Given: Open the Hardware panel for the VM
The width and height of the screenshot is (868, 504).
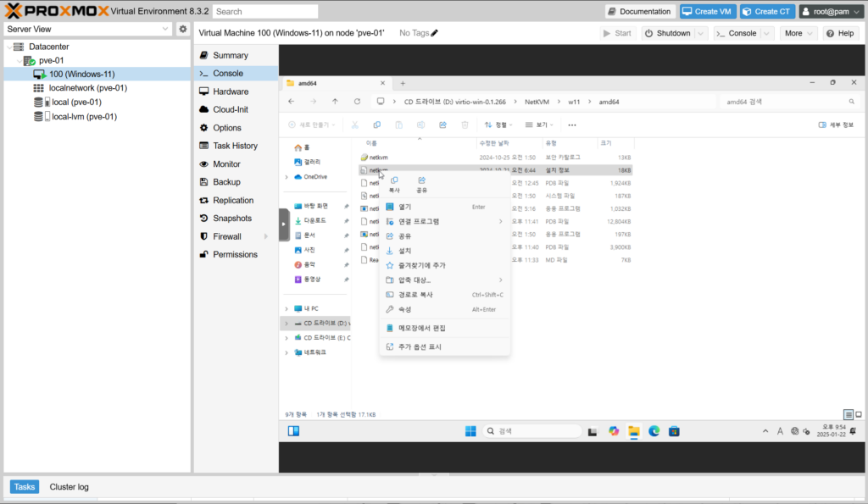Looking at the screenshot, I should tap(230, 91).
